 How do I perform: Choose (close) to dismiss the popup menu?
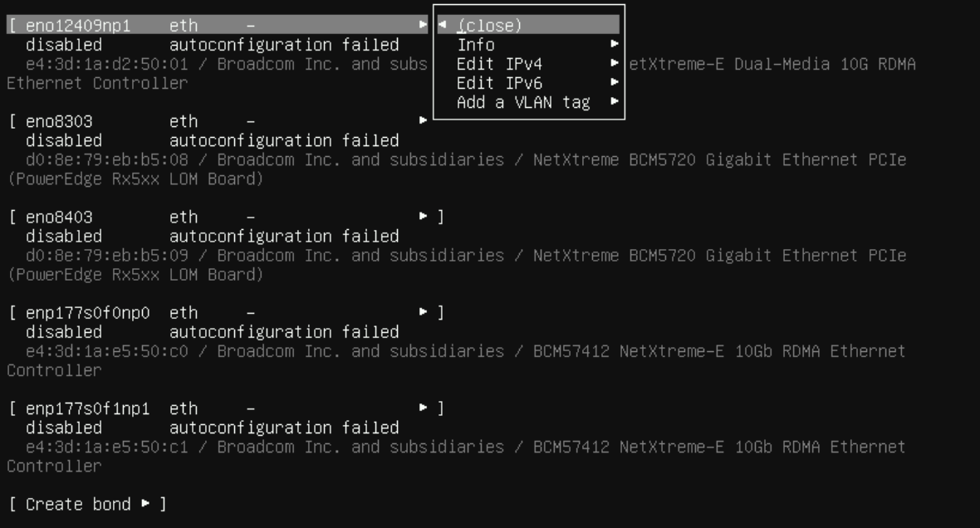[489, 25]
